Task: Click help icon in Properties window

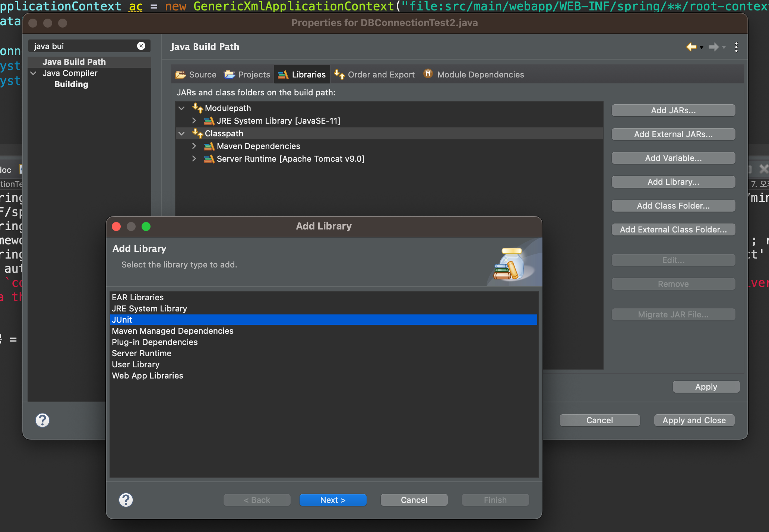Action: (42, 420)
